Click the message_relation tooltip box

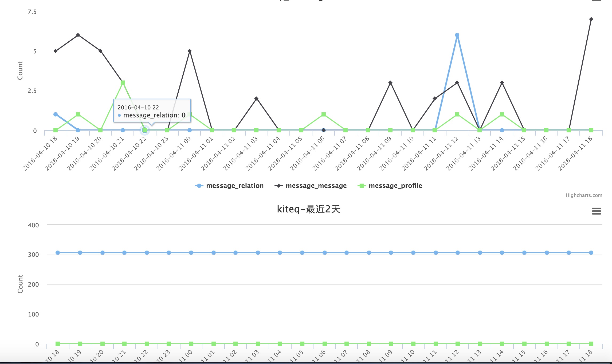tap(152, 111)
